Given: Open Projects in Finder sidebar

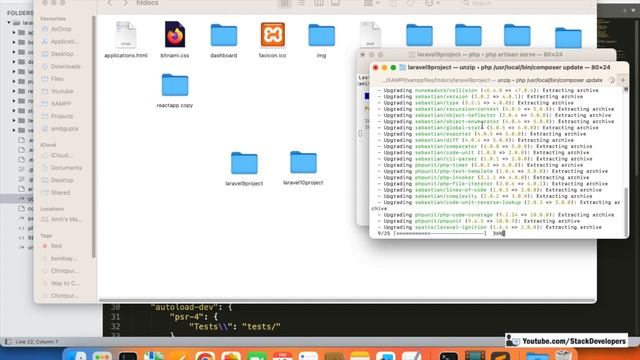Looking at the screenshot, I should click(61, 116).
